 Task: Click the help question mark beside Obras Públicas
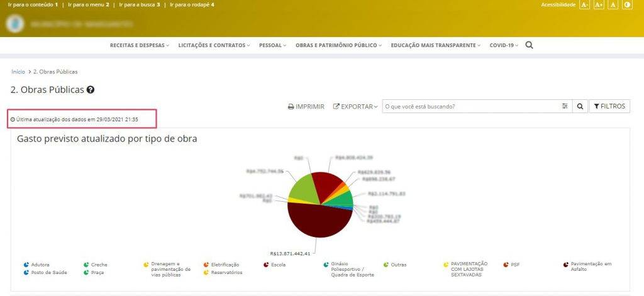(91, 90)
